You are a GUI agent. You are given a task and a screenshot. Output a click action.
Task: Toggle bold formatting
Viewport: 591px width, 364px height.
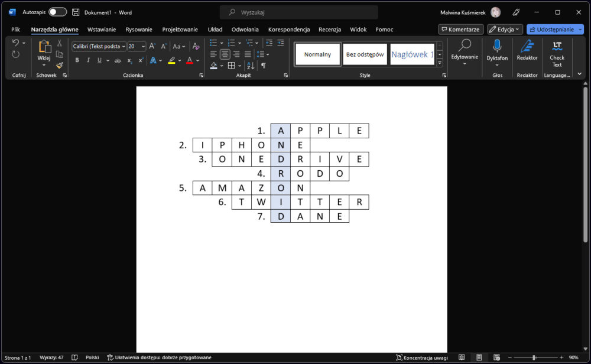pos(77,60)
